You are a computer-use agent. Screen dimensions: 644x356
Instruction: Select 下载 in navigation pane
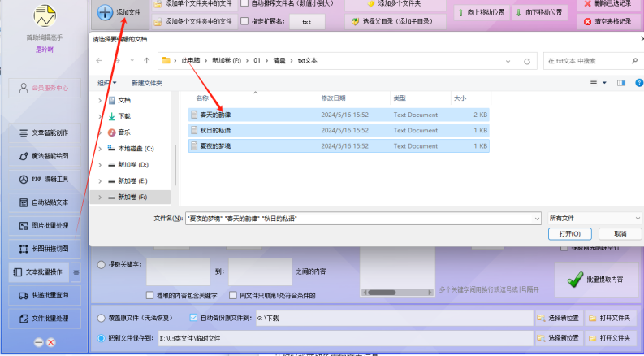tap(124, 116)
